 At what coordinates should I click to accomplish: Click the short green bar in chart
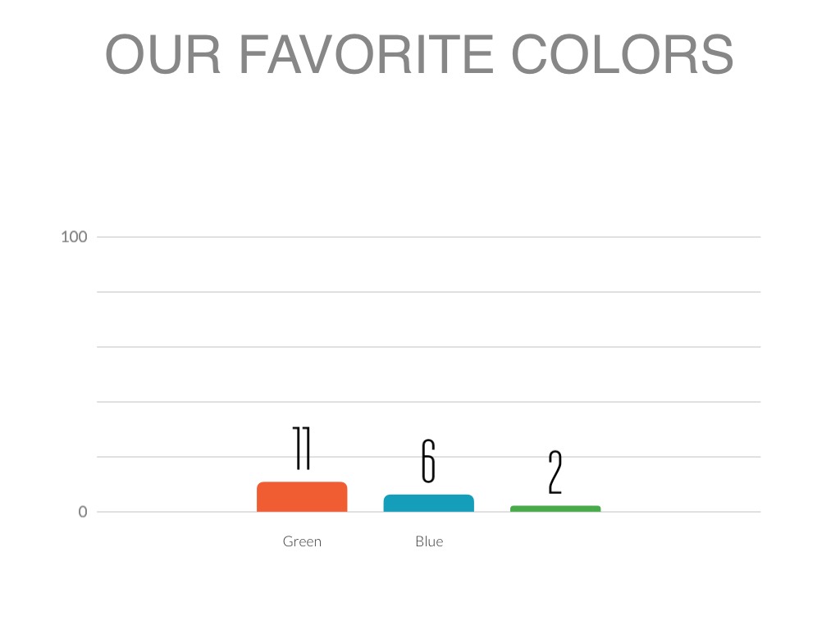[555, 509]
